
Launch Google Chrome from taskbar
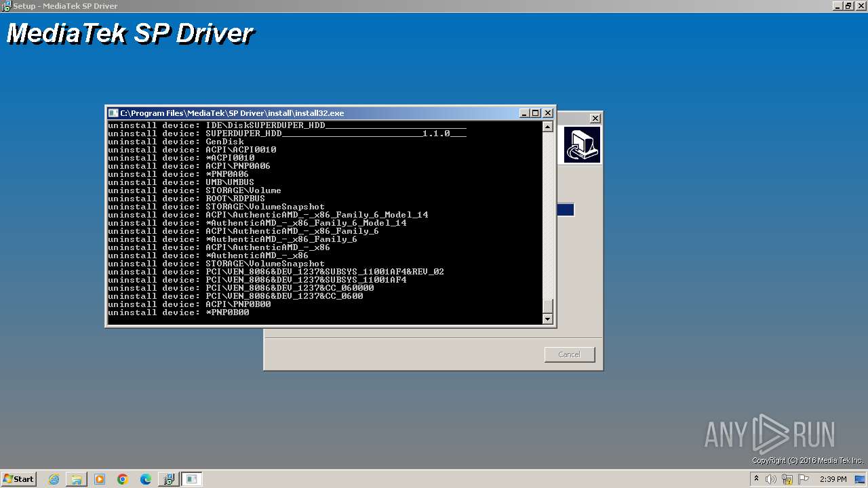tap(123, 479)
